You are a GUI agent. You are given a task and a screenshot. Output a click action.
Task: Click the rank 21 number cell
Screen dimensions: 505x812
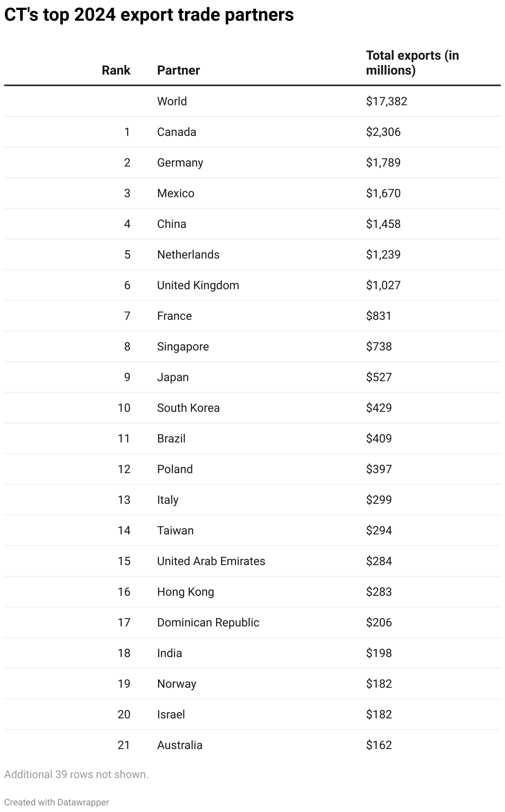124,745
